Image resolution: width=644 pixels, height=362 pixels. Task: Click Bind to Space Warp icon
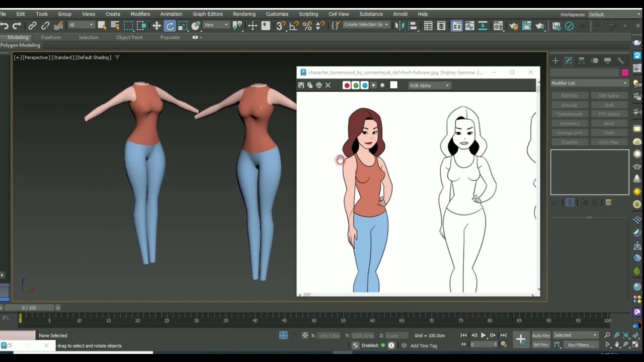pos(58,26)
